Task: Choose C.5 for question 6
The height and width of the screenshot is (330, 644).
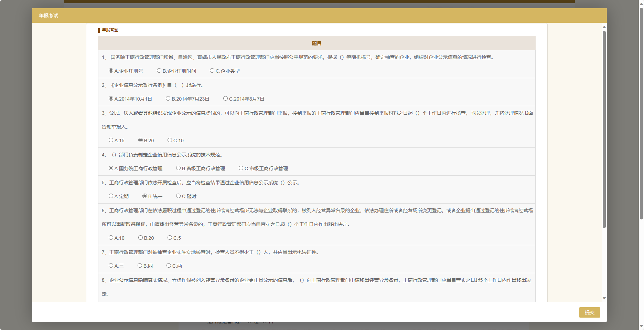Action: 170,238
